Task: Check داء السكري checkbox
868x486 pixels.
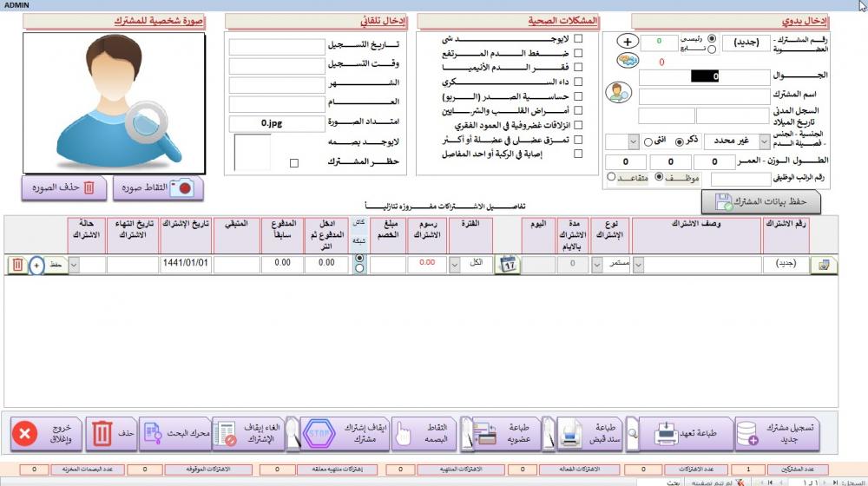Action: (578, 82)
